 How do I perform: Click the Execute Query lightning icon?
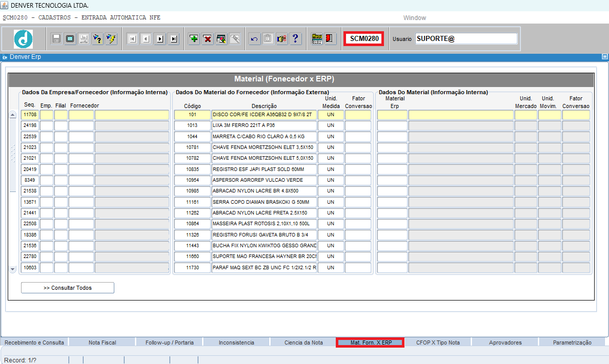(111, 39)
